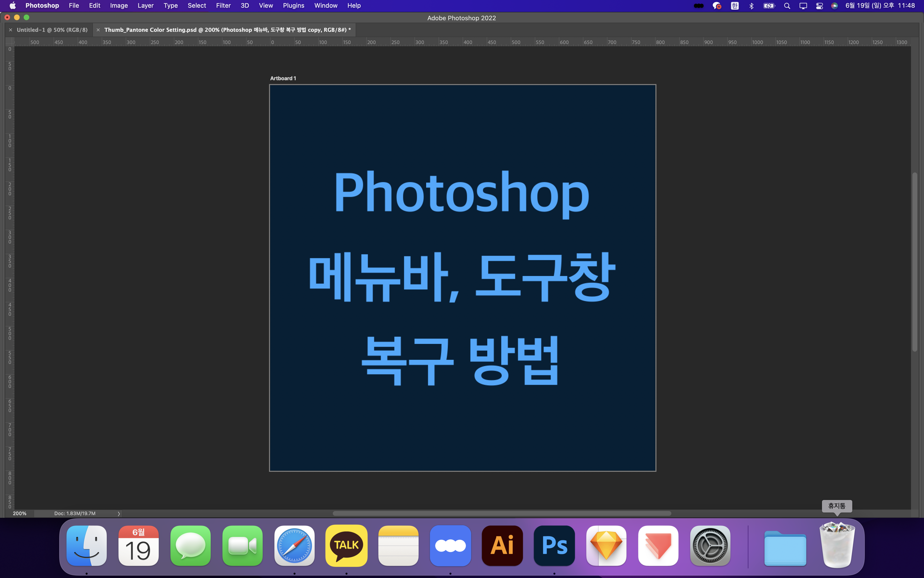Image resolution: width=924 pixels, height=578 pixels.
Task: Open the Layer menu
Action: click(146, 5)
